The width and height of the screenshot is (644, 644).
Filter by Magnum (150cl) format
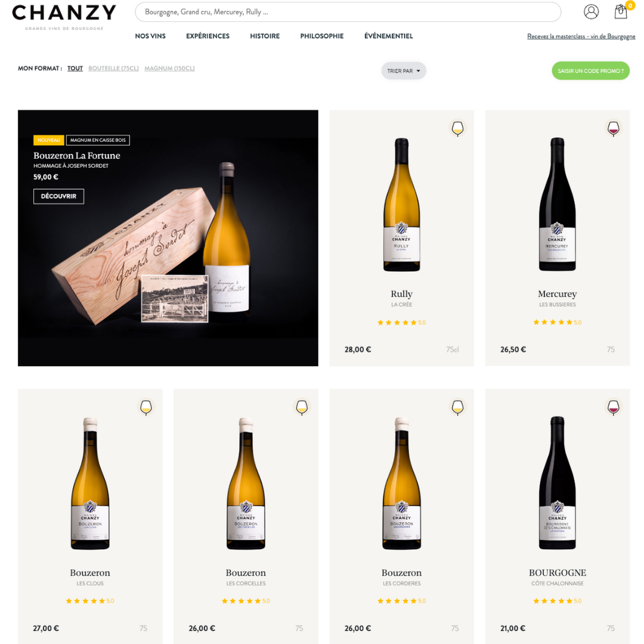[x=169, y=68]
